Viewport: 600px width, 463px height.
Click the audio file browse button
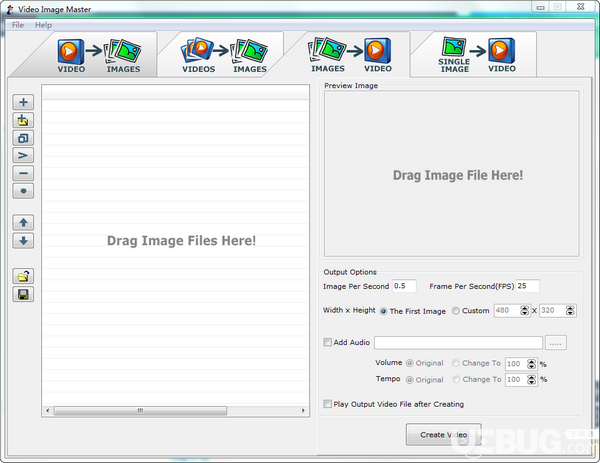[556, 343]
